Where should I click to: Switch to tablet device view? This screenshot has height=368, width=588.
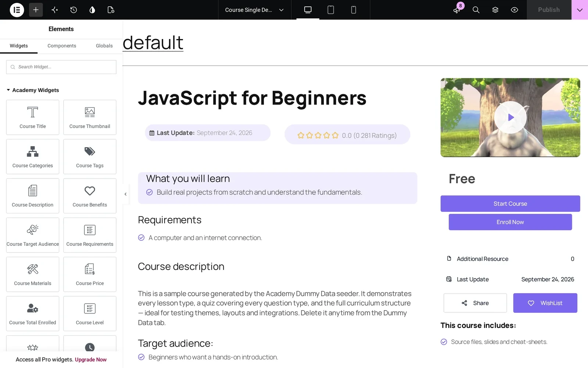(331, 10)
